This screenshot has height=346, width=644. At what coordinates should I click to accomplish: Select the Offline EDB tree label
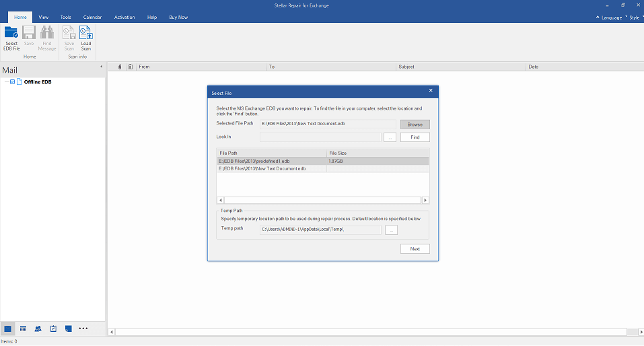point(38,81)
